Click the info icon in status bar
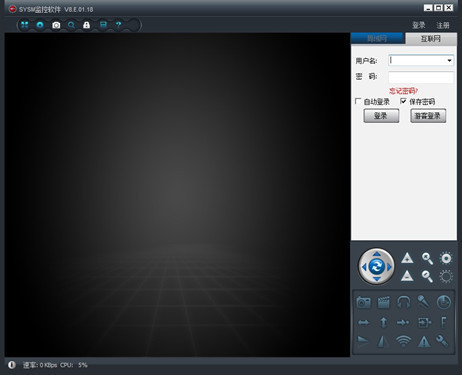The height and width of the screenshot is (375, 462). 12,365
